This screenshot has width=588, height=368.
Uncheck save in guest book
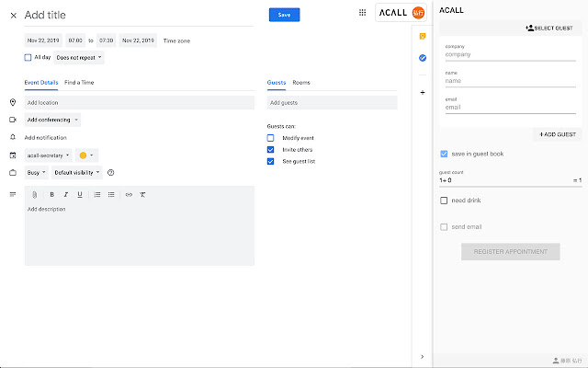[445, 154]
